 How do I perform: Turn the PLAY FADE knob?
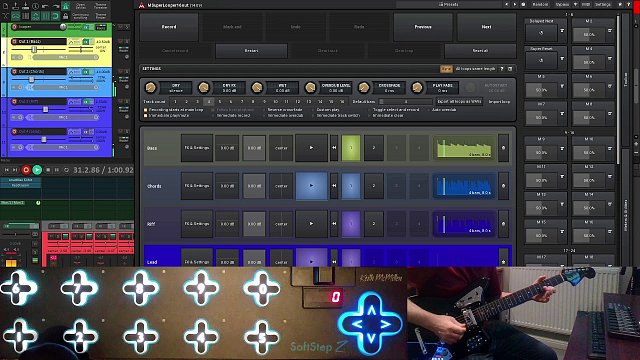(417, 87)
